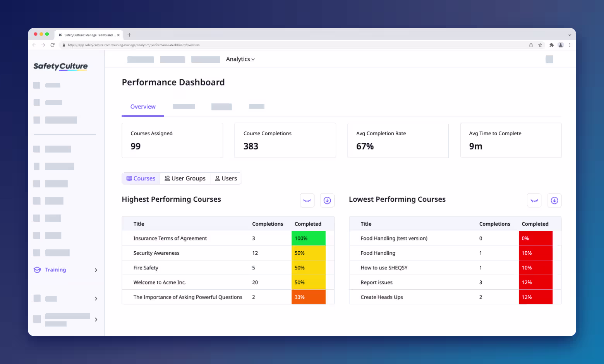
Task: Open the browser three-dot menu
Action: point(570,45)
